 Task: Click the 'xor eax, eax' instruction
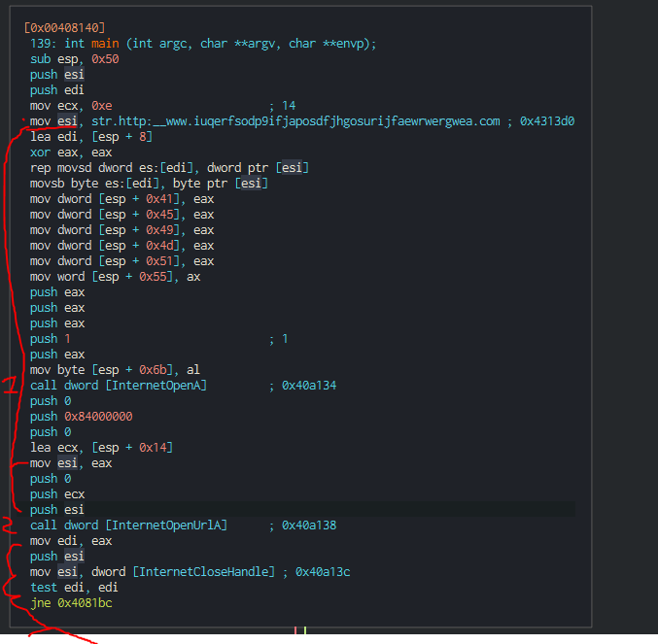click(71, 153)
